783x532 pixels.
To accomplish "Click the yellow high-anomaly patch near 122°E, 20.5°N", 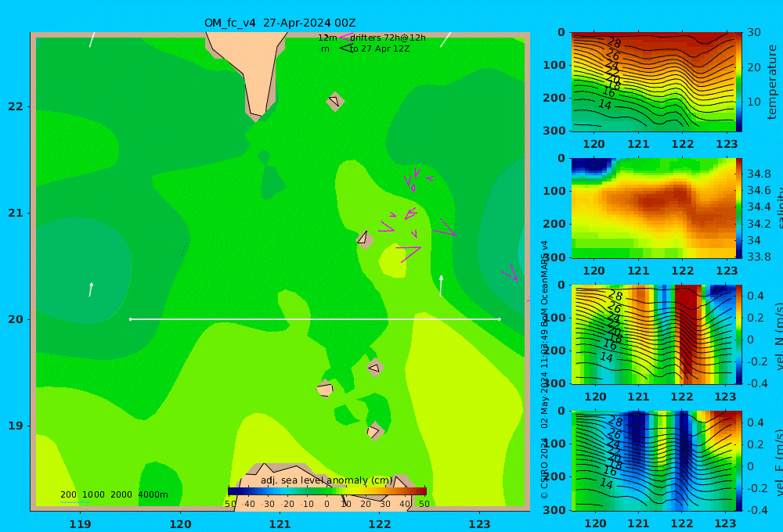I will (394, 260).
